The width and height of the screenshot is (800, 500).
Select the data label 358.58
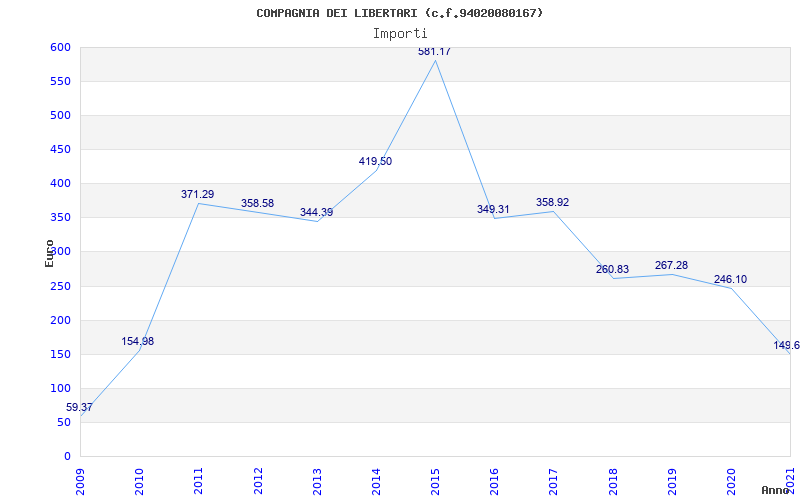coord(257,203)
